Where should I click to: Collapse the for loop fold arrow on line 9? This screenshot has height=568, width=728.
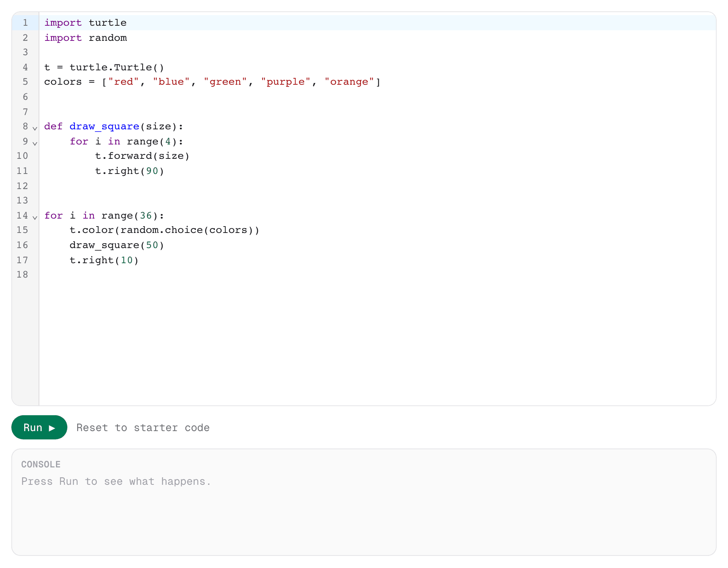click(35, 143)
